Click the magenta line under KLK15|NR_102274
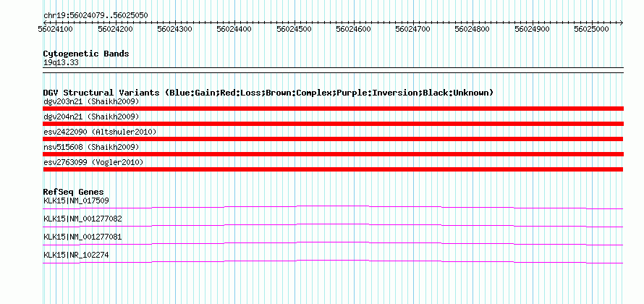Screen dimensions: 644x304 coord(333,262)
